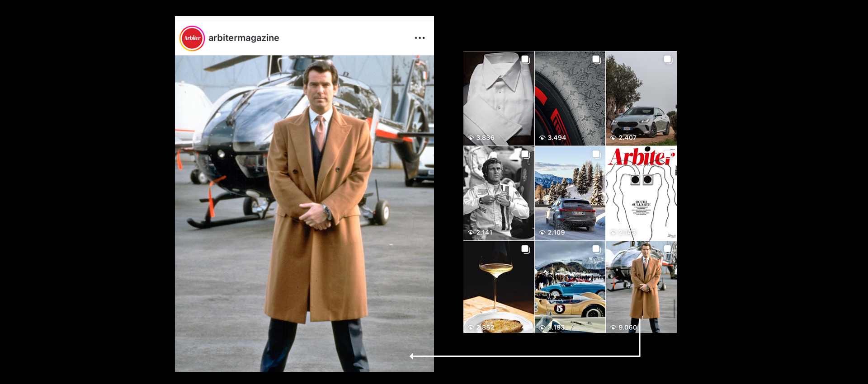Image resolution: width=868 pixels, height=384 pixels.
Task: Open the white dress shirt thumbnail
Action: tap(498, 97)
